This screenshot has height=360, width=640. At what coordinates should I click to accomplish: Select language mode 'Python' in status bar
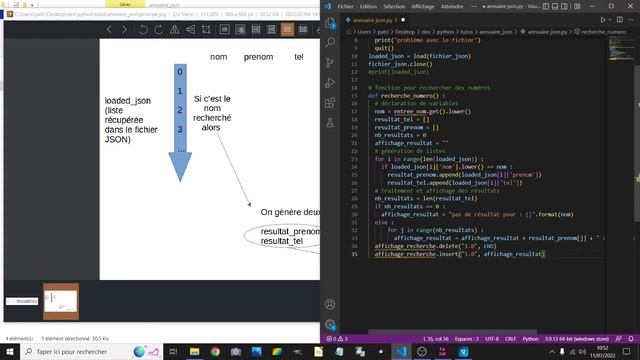(x=531, y=339)
